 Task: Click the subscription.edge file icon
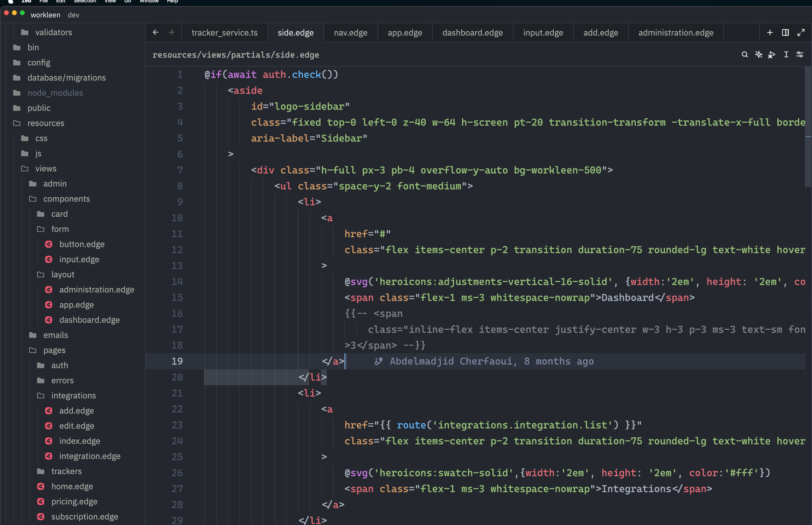point(41,517)
